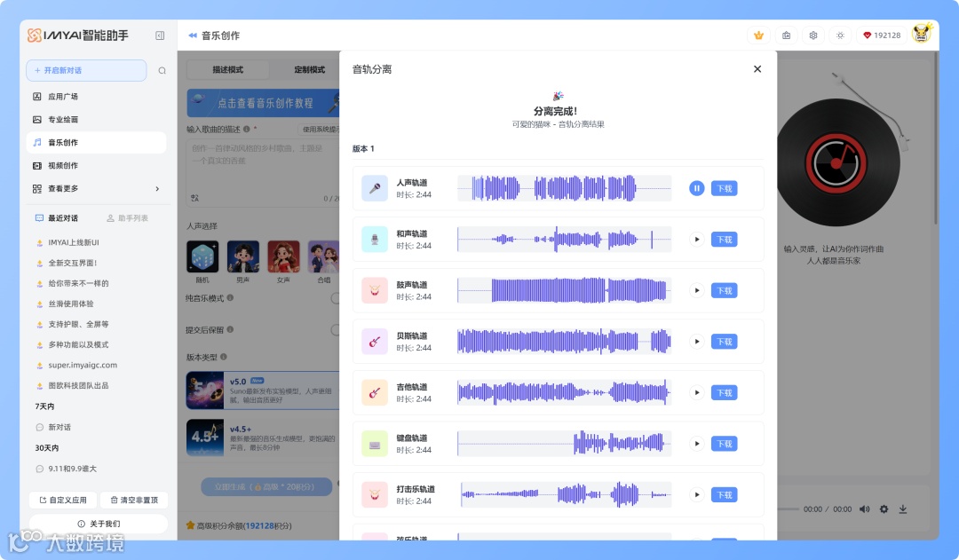Open 视频创作 in the sidebar
Viewport: 959px width, 560px height.
coord(96,166)
